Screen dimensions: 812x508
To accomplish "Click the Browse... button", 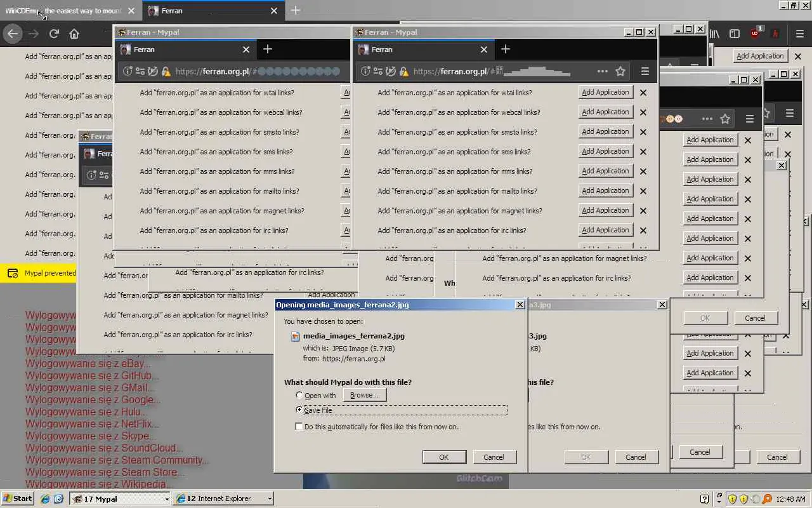I will [x=364, y=395].
